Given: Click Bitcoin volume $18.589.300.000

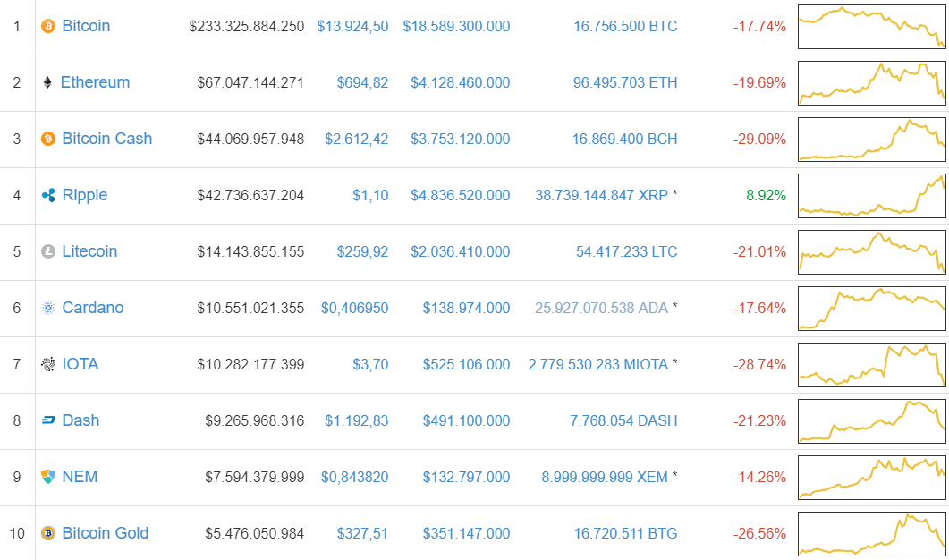Looking at the screenshot, I should point(456,26).
